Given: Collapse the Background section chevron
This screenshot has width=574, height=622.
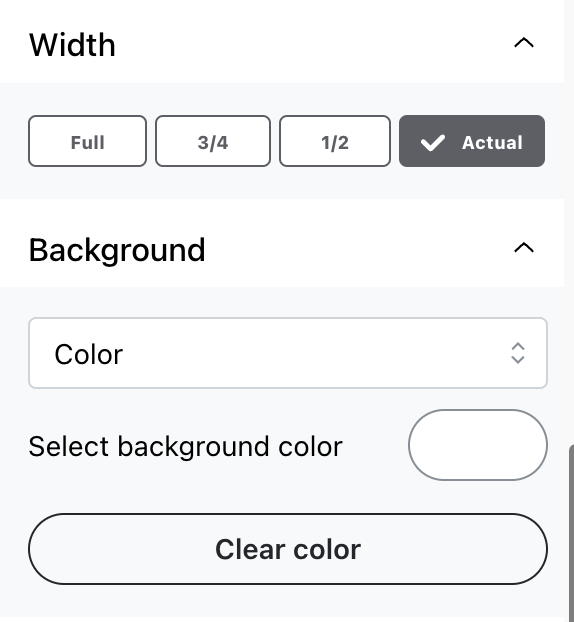Looking at the screenshot, I should point(524,248).
